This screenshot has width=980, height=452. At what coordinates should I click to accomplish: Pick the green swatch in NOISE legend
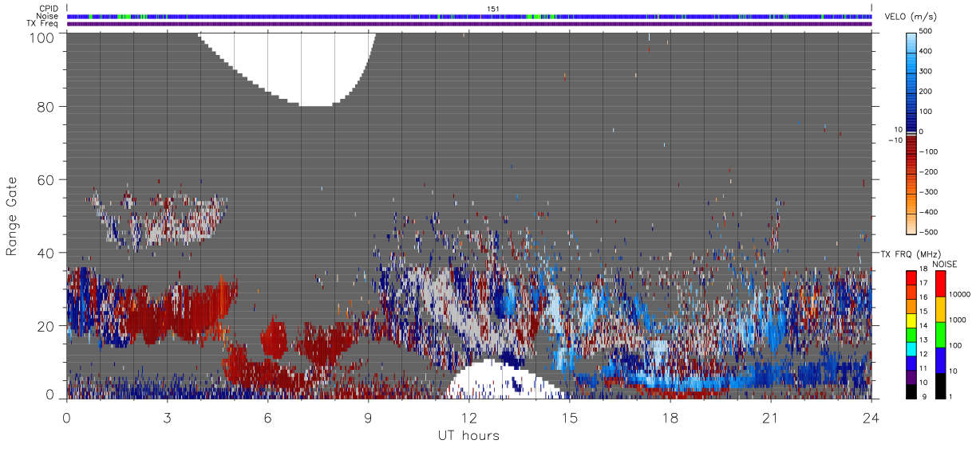tap(939, 335)
